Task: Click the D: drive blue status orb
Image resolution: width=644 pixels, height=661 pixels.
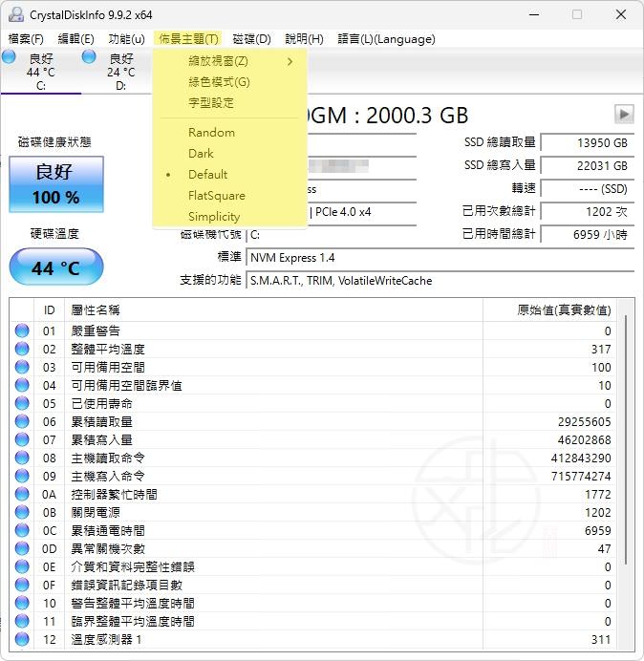Action: (89, 57)
